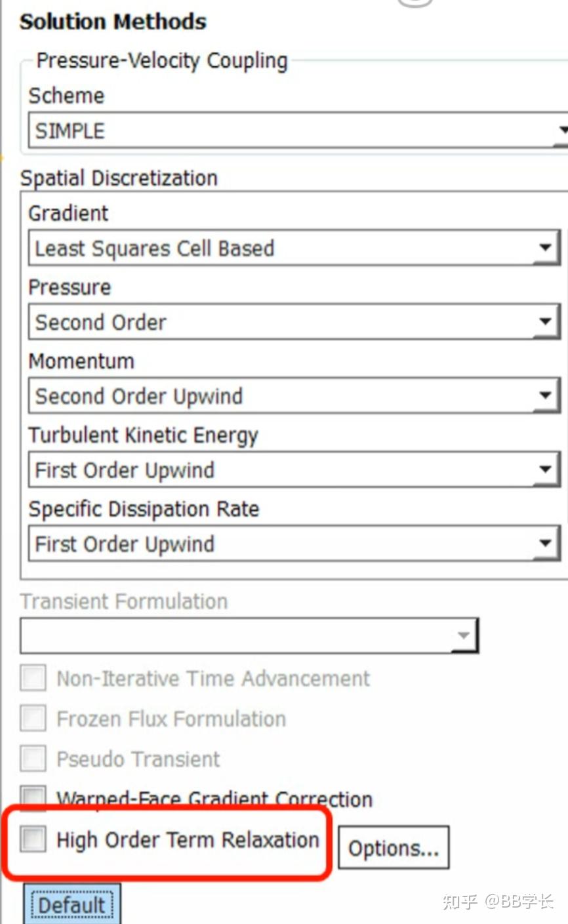Toggle the Frozen Flux Formulation checkbox
568x924 pixels.
tap(33, 719)
